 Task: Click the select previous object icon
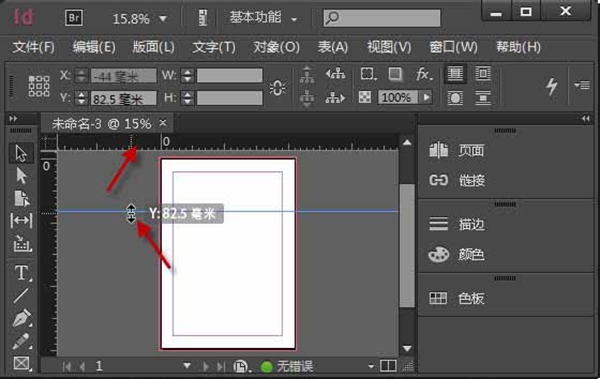pos(336,73)
